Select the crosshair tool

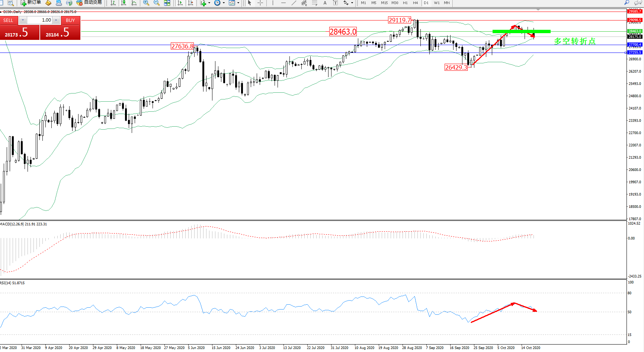(260, 3)
